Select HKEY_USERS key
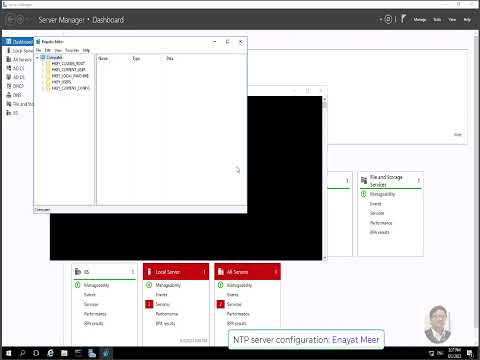The width and height of the screenshot is (480, 360). tap(61, 82)
